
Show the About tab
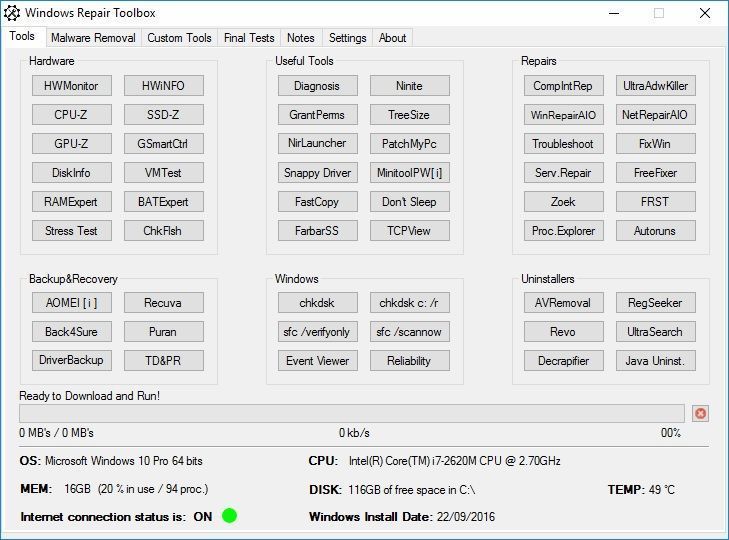tap(392, 38)
